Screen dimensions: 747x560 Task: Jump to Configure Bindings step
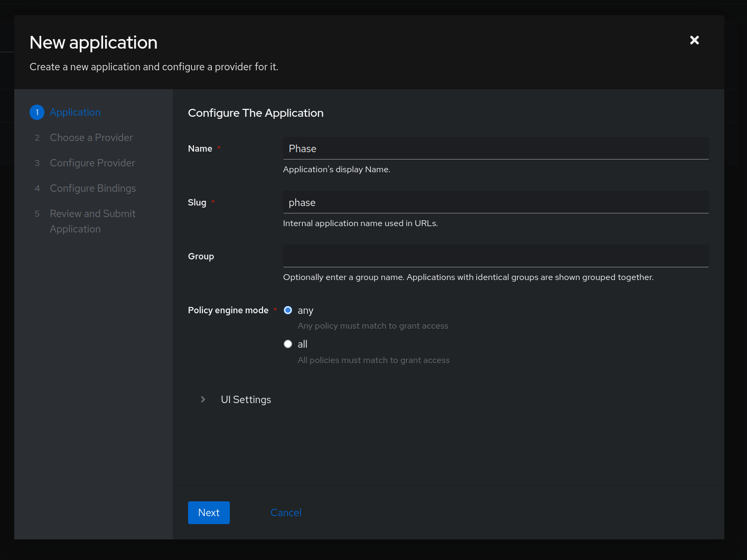(92, 188)
